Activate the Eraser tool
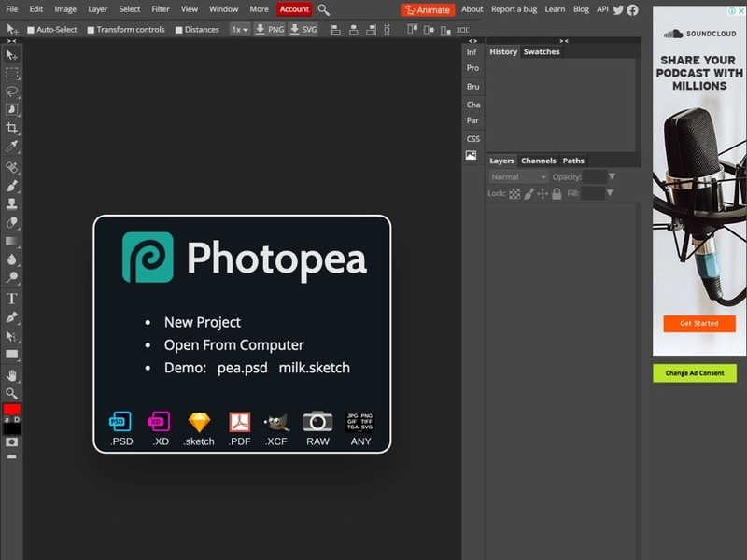 11,222
